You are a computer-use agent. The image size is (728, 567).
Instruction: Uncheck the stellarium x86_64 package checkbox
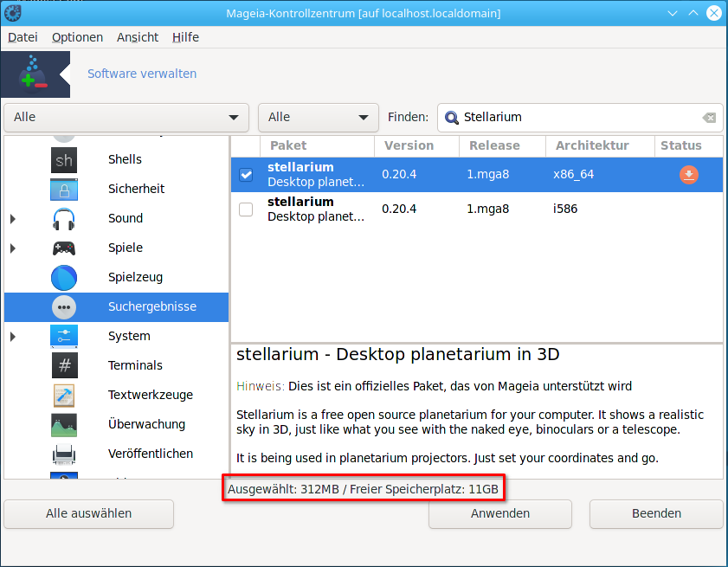[246, 175]
